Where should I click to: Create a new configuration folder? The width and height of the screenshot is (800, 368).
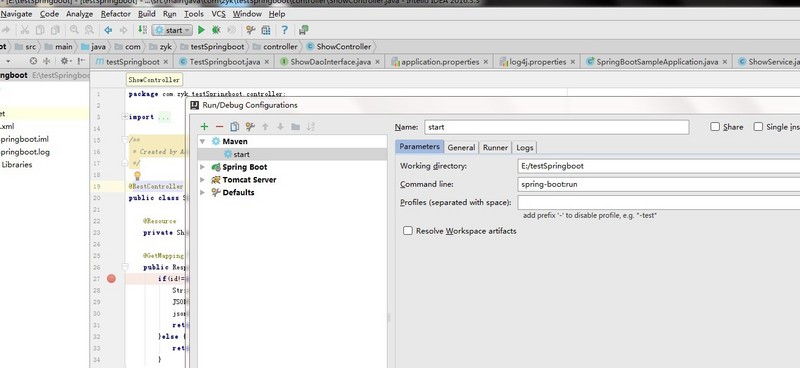295,127
